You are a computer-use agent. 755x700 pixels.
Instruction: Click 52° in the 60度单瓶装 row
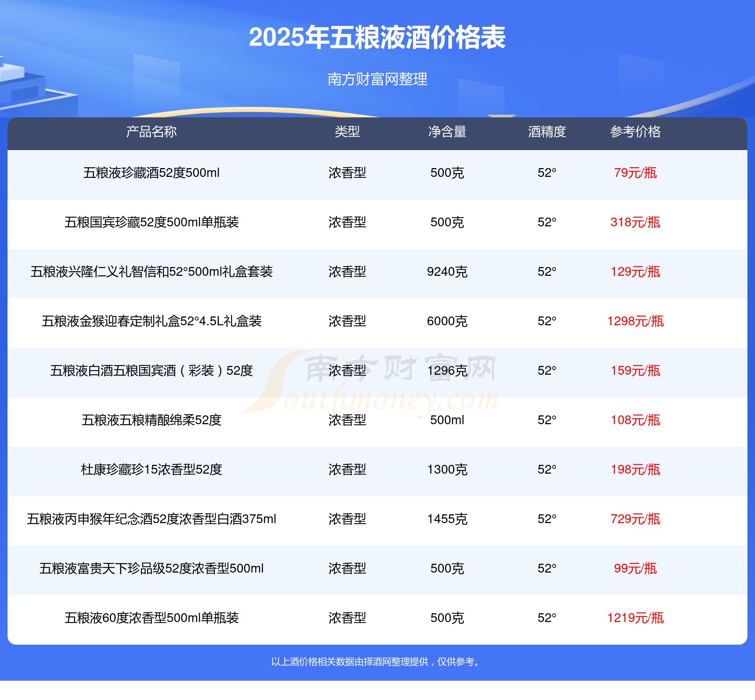[547, 618]
